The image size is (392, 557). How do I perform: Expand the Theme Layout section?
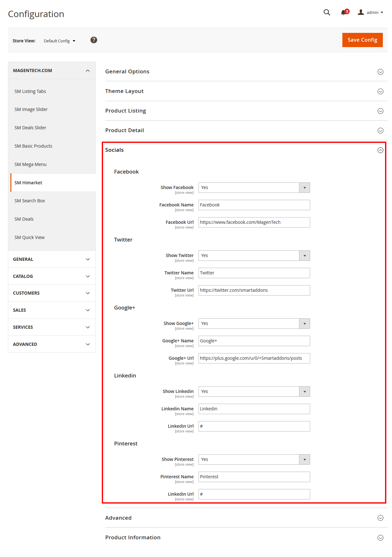(x=246, y=91)
